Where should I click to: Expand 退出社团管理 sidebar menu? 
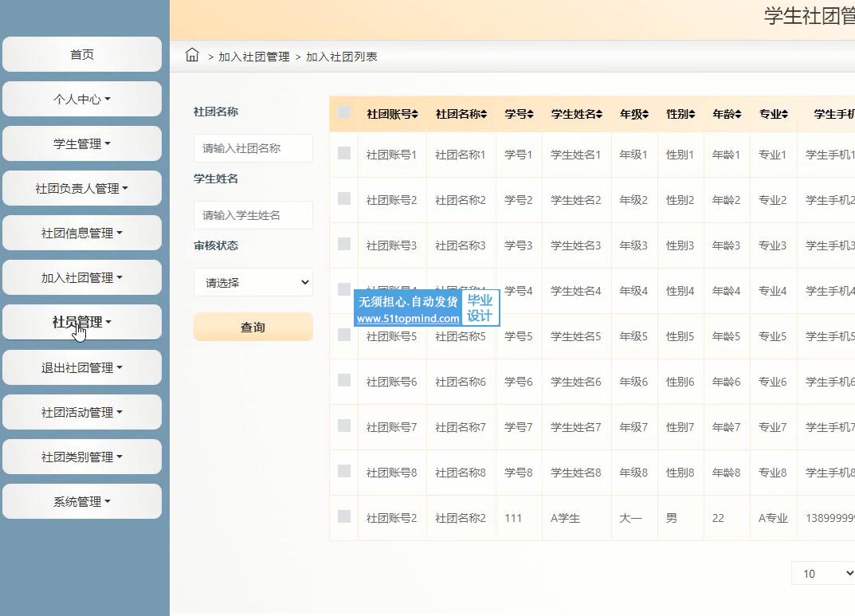pyautogui.click(x=82, y=368)
